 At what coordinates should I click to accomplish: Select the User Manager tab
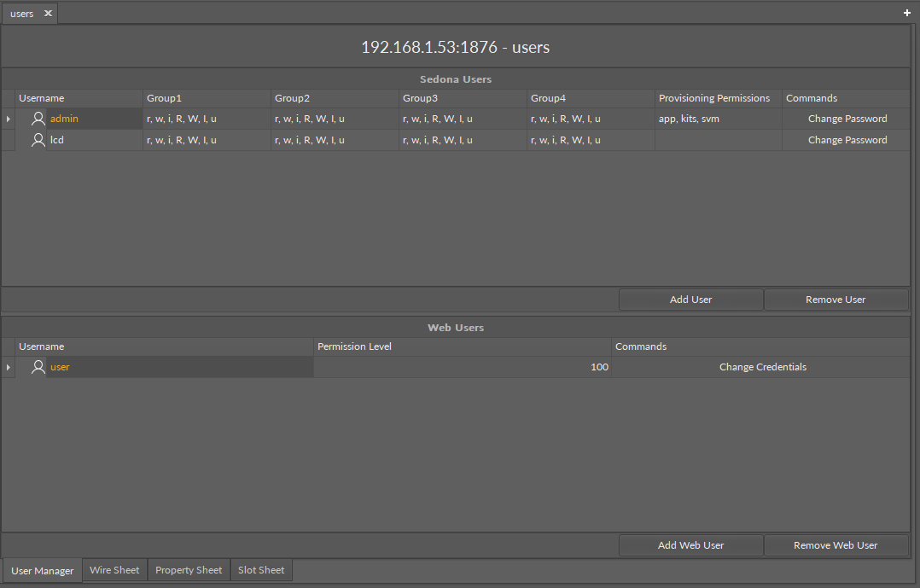tap(42, 570)
